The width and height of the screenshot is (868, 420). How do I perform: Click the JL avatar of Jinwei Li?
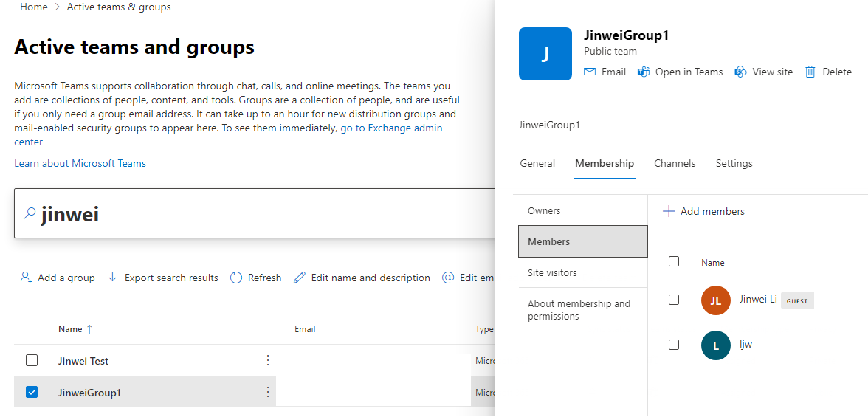coord(716,300)
